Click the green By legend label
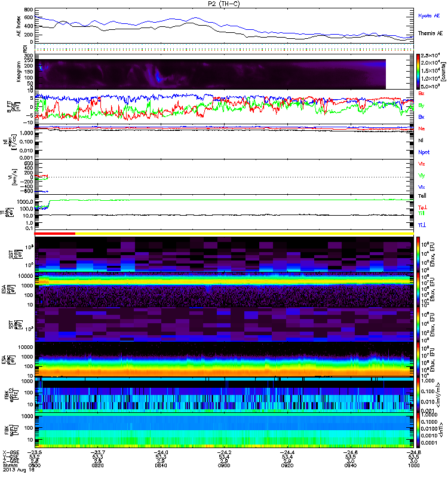The height and width of the screenshot is (478, 448). [422, 105]
